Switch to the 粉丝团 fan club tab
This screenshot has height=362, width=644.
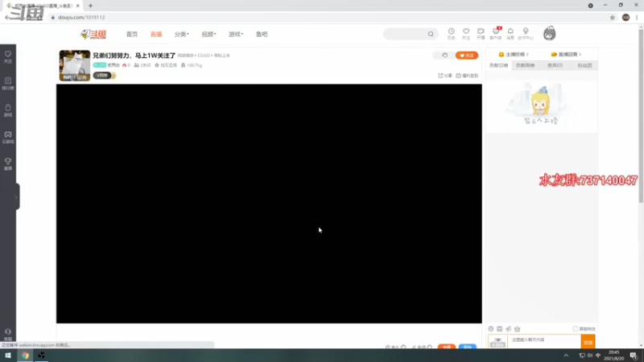[x=585, y=65]
